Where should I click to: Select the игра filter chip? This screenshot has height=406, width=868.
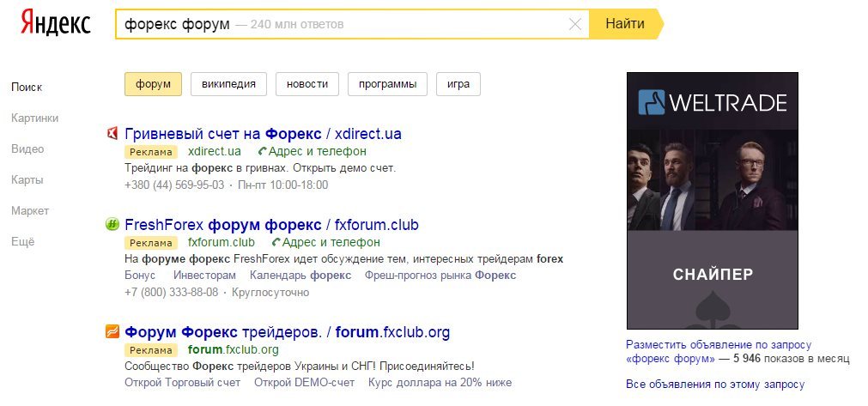458,84
